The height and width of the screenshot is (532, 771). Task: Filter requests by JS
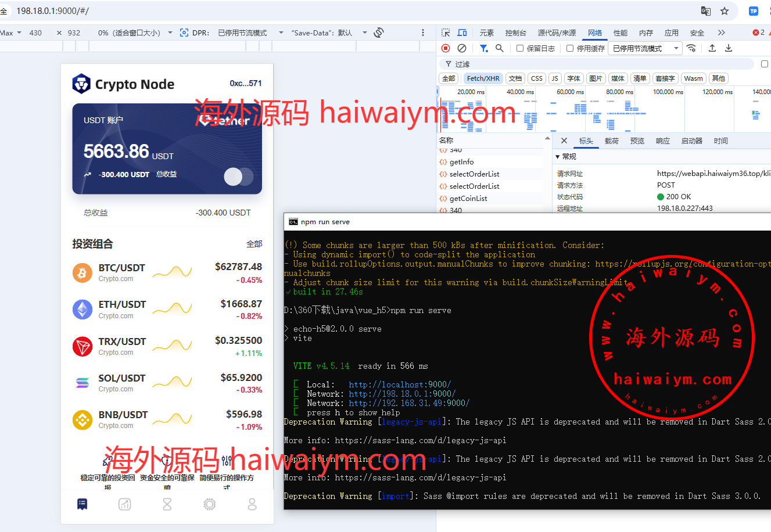coord(555,78)
